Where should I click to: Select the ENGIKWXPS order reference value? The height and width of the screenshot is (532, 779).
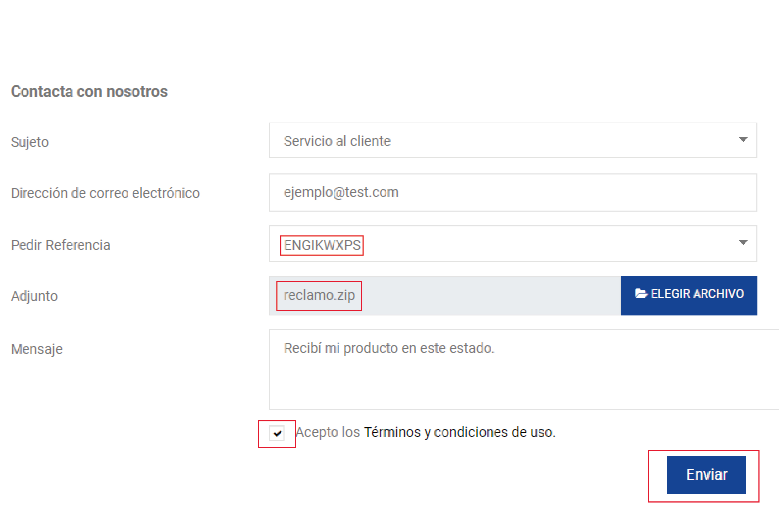point(322,245)
